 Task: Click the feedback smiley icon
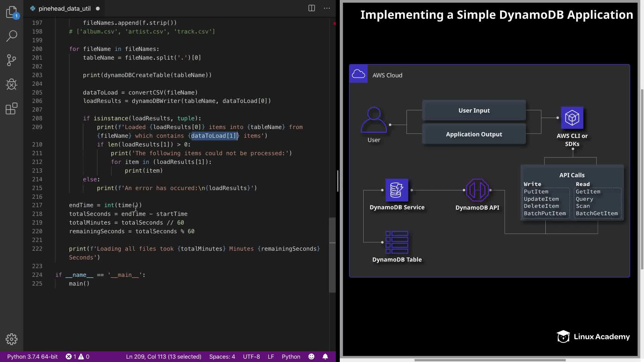pos(311,357)
